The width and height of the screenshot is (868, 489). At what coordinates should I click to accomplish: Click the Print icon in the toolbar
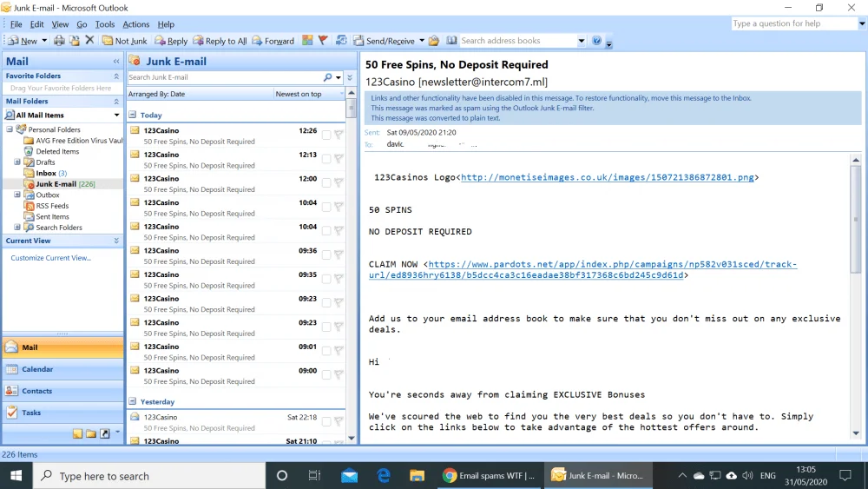click(59, 41)
